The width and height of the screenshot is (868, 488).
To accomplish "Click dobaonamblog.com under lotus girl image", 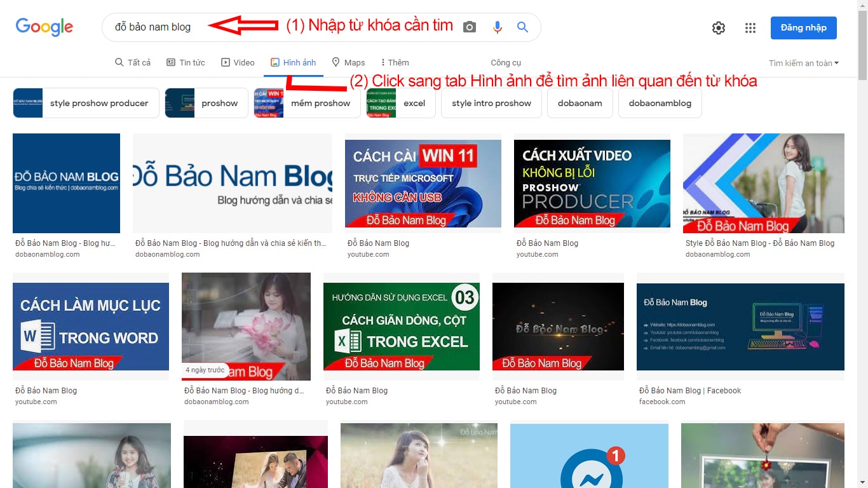I will pos(217,402).
